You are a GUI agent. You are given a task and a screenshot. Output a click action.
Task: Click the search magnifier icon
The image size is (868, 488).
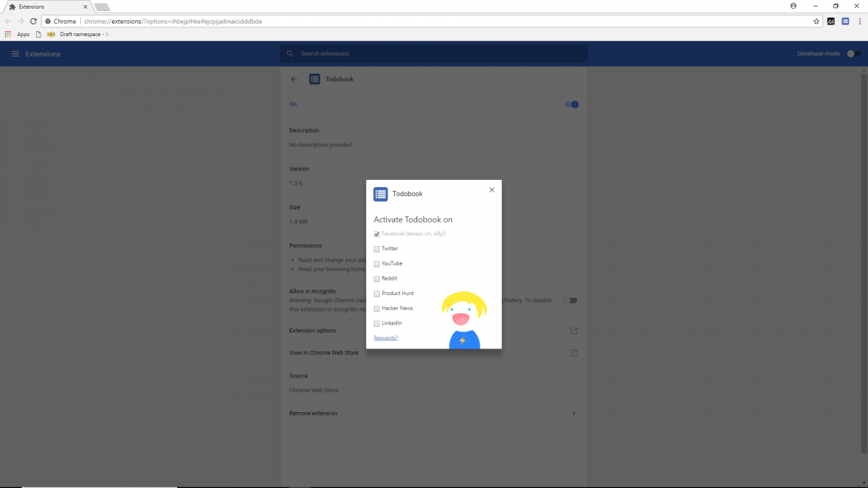290,53
